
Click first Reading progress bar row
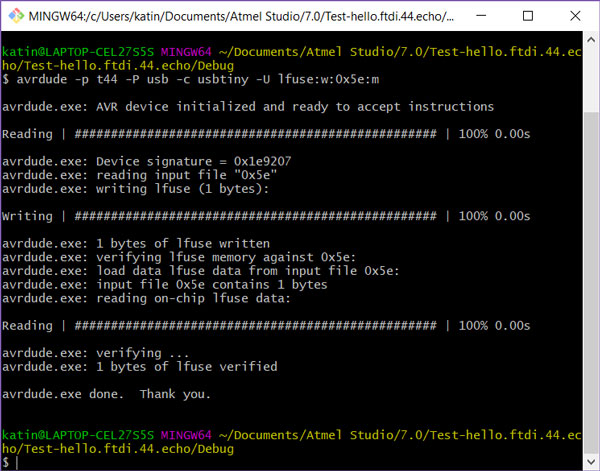pos(266,134)
